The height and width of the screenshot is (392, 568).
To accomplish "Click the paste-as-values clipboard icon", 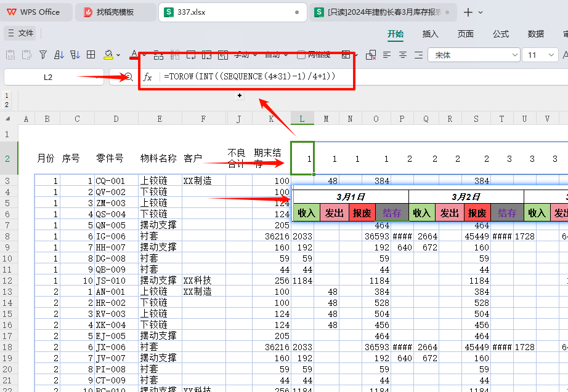I will click(x=10, y=55).
